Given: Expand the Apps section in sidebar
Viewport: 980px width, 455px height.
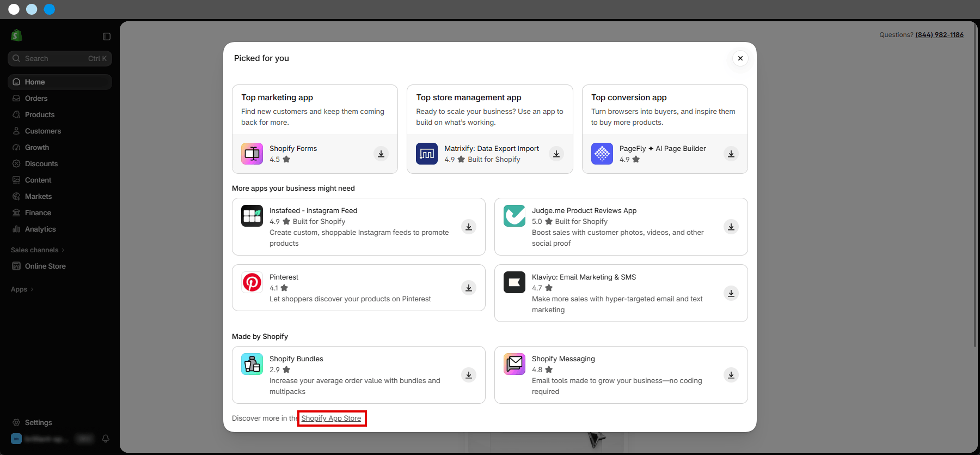Looking at the screenshot, I should coord(22,289).
